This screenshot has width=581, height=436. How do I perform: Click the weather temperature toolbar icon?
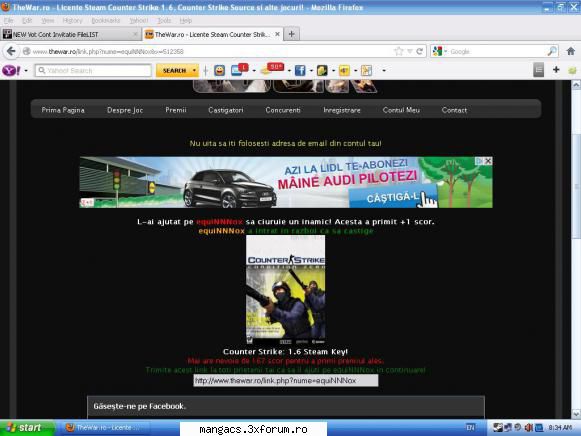(344, 70)
